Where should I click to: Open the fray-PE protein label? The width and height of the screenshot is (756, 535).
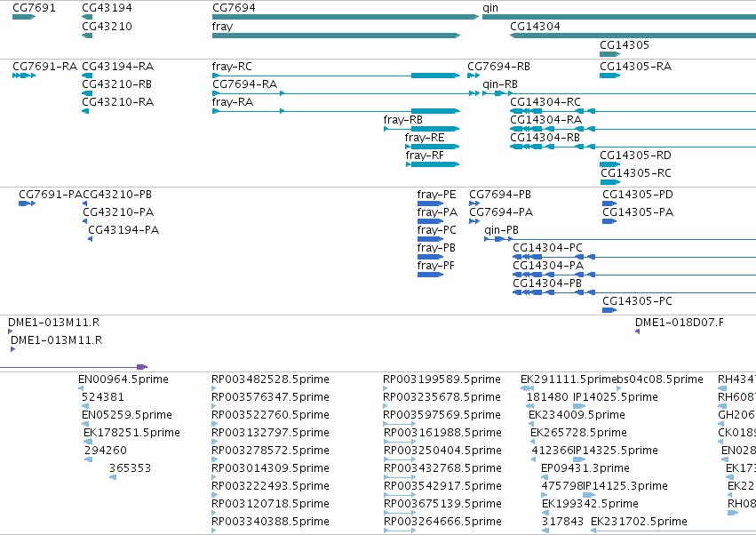(436, 195)
